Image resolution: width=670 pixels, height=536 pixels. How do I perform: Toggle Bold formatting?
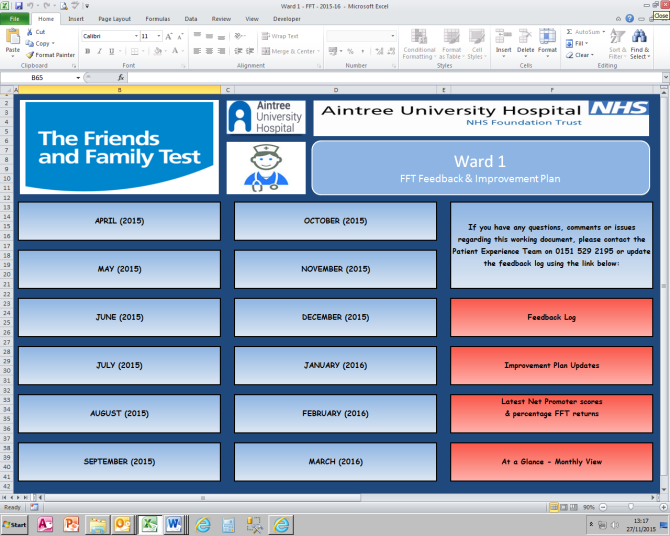click(x=88, y=51)
